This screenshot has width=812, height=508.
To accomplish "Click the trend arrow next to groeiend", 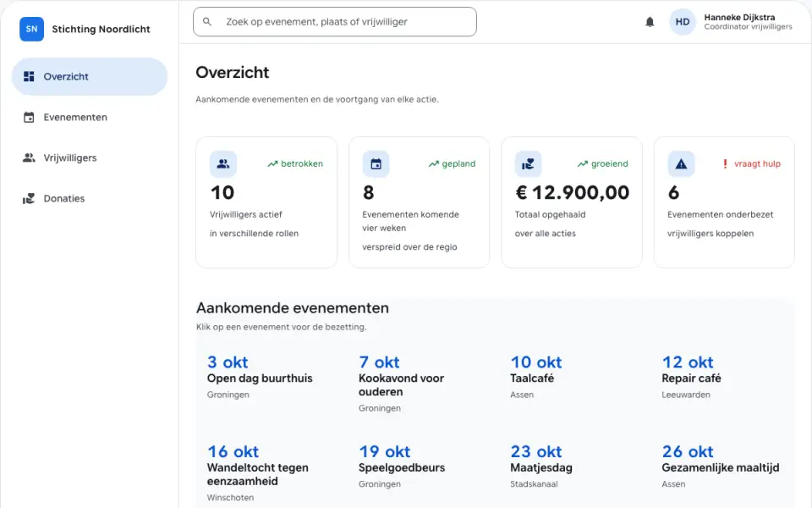I will (x=583, y=163).
